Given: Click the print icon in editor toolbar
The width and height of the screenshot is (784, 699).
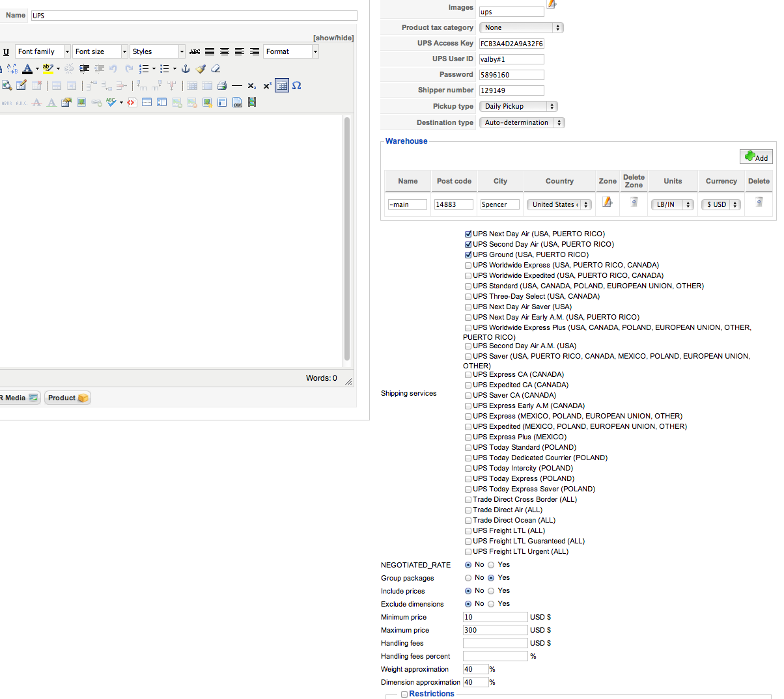Looking at the screenshot, I should pos(222,85).
